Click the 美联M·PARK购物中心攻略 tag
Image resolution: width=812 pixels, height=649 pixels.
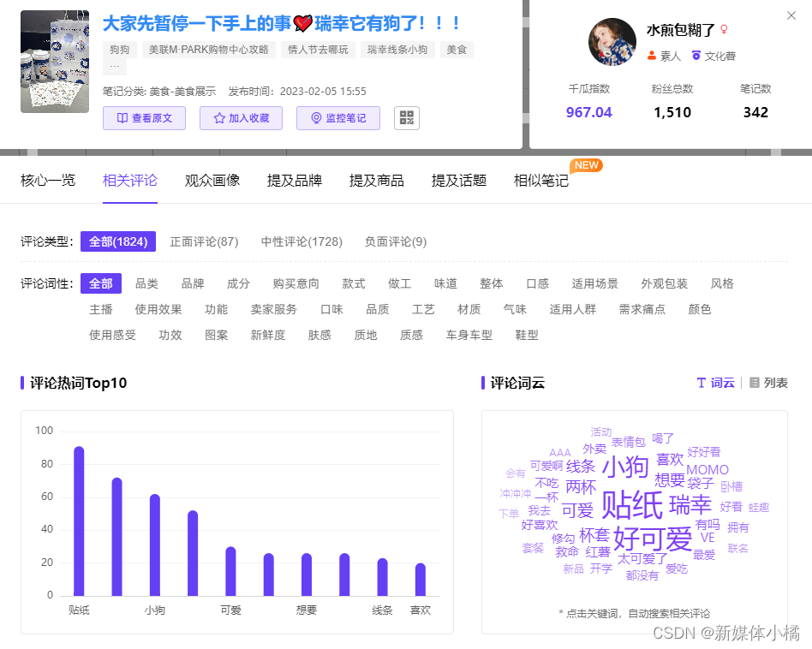[209, 50]
